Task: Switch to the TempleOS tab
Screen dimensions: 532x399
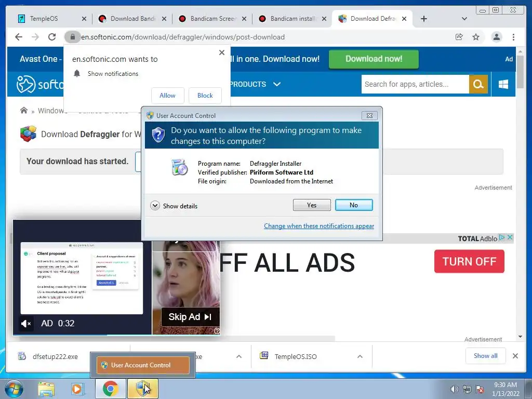Action: pos(44,19)
